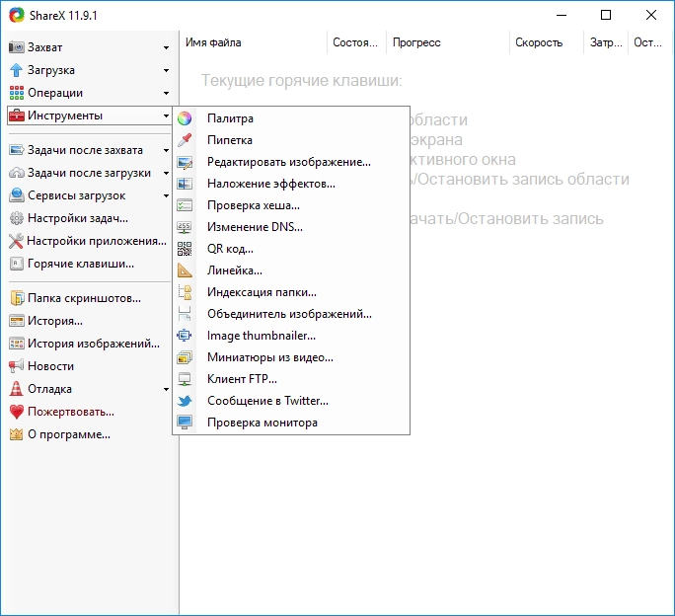Click the Клиент FTP icon
Image resolution: width=675 pixels, height=616 pixels.
pyautogui.click(x=185, y=379)
